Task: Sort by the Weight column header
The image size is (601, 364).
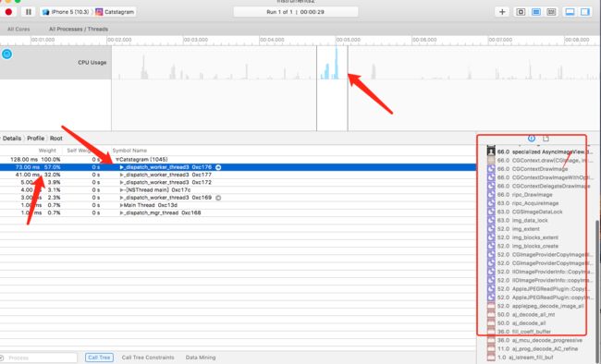Action: pyautogui.click(x=47, y=151)
